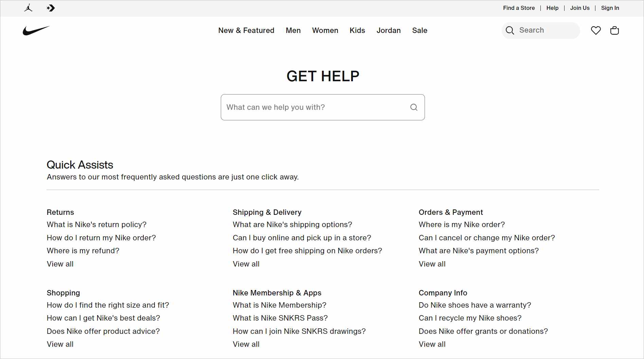Open 'Can I recycle my Nike shoes?'
The image size is (644, 359).
pyautogui.click(x=470, y=318)
